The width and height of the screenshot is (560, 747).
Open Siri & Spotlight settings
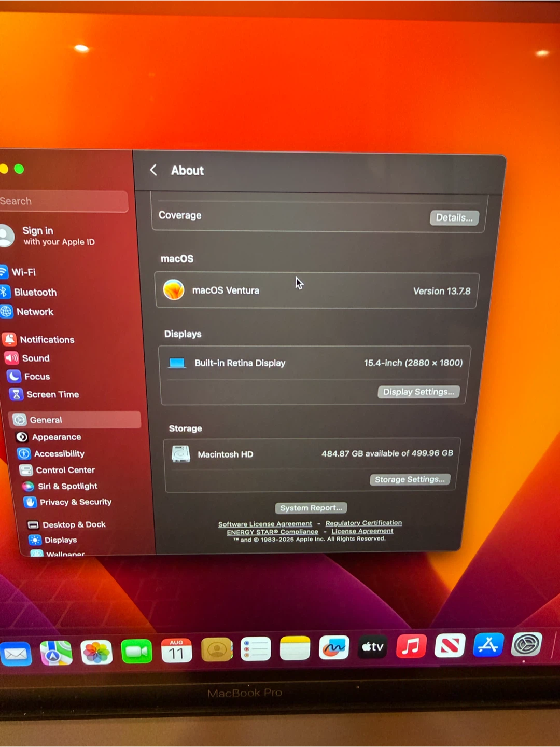pos(60,486)
